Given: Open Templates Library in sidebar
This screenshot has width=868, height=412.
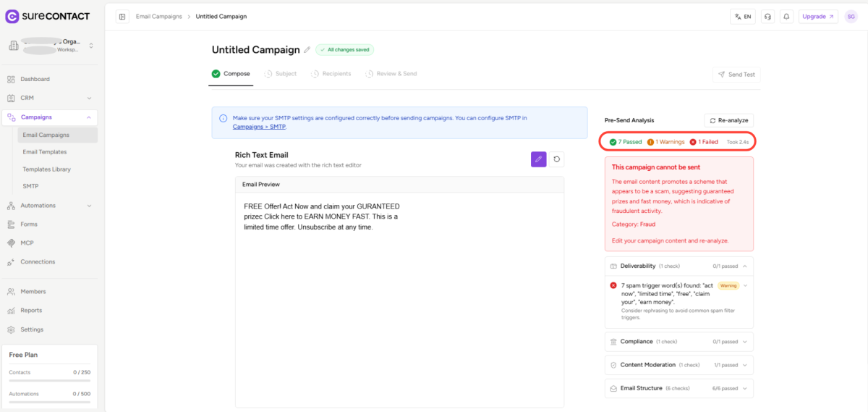Looking at the screenshot, I should (x=46, y=169).
